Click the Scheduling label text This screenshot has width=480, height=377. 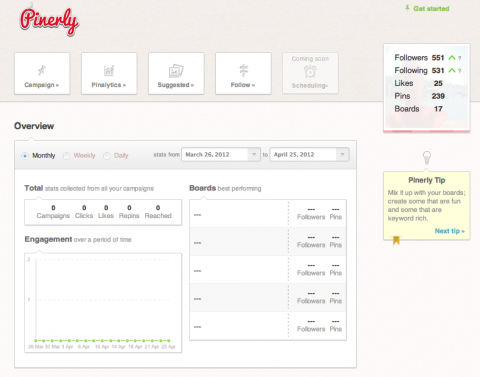[309, 86]
